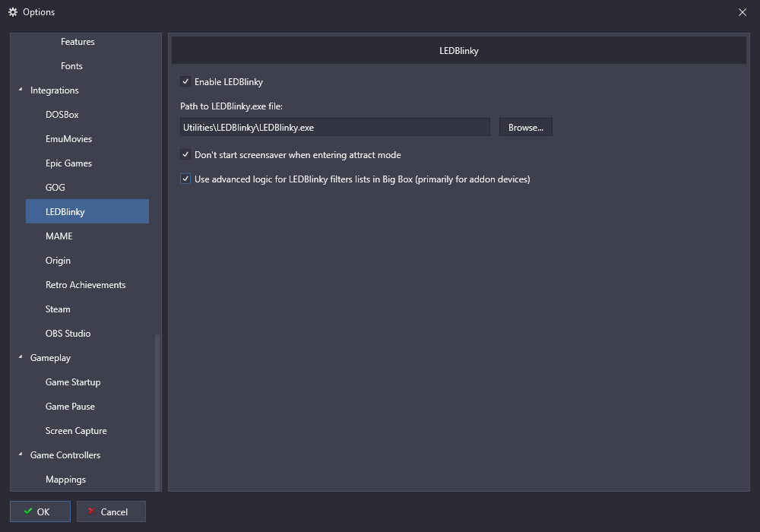Screen dimensions: 760x532
Task: Toggle advanced logic for LEDBlinky filters checkbox
Action: pyautogui.click(x=185, y=179)
